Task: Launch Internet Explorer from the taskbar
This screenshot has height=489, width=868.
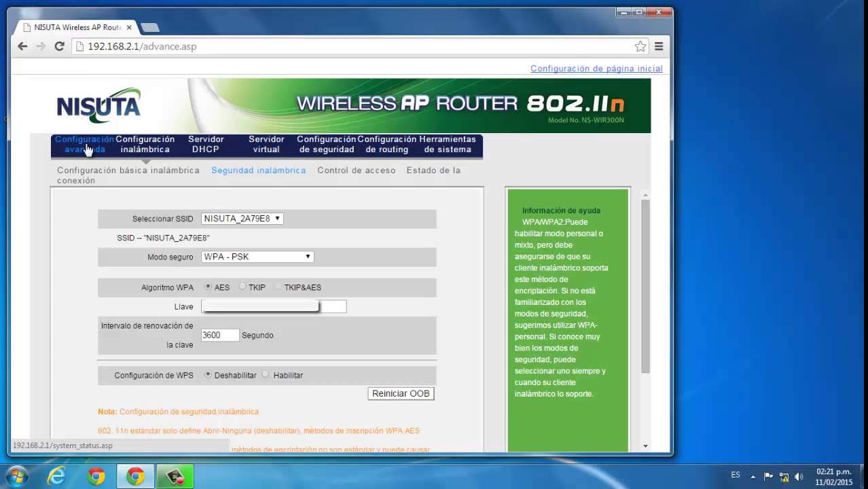Action: pos(57,476)
